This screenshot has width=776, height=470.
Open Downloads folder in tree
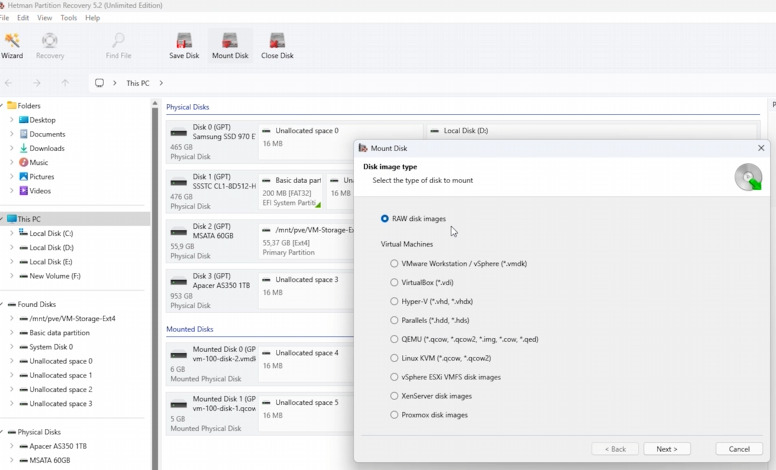coord(42,148)
